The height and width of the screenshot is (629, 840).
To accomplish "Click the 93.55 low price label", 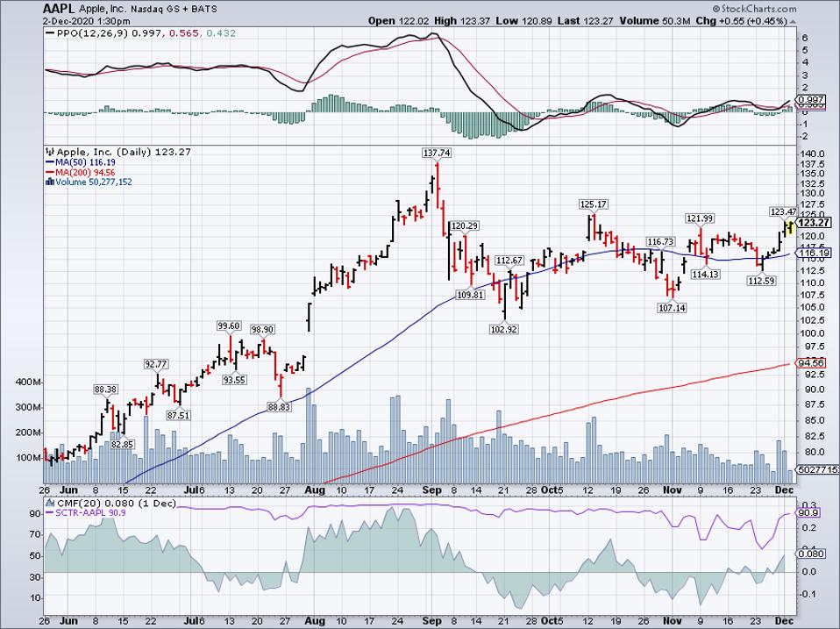I will [x=234, y=380].
